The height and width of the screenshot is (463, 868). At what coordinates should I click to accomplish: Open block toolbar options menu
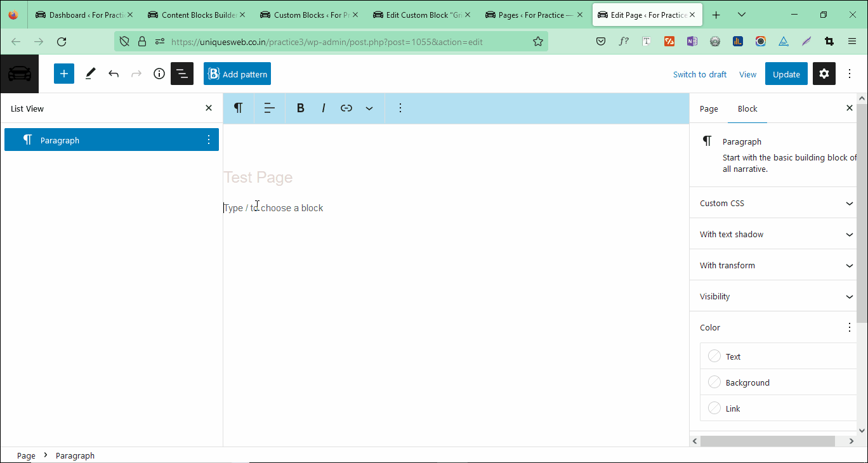400,108
